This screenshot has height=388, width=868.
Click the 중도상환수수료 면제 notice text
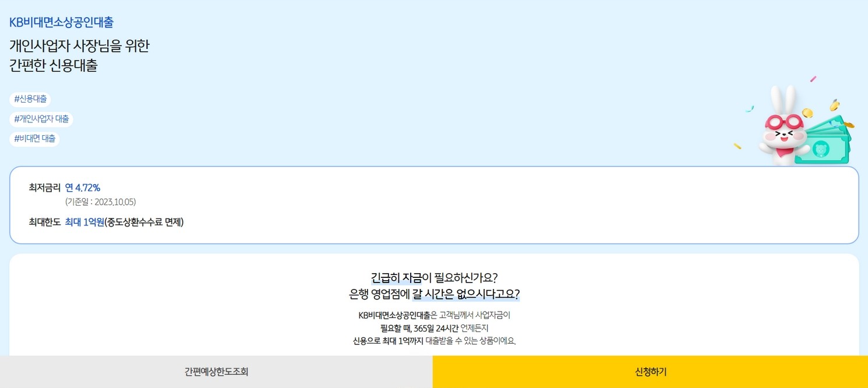(147, 222)
